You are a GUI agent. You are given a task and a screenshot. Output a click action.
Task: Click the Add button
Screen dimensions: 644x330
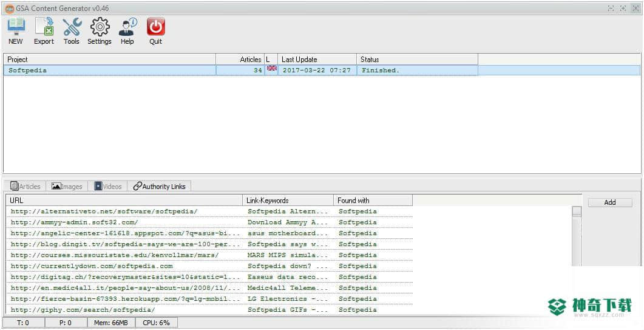(x=610, y=202)
